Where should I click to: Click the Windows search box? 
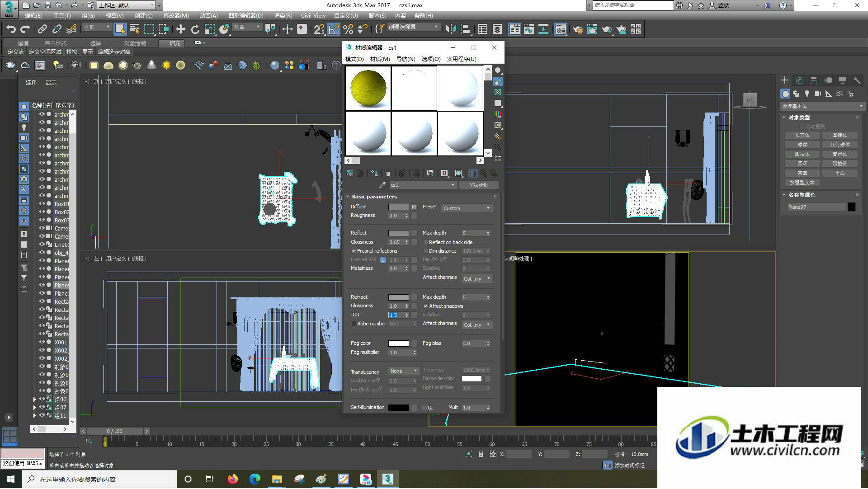(x=100, y=480)
